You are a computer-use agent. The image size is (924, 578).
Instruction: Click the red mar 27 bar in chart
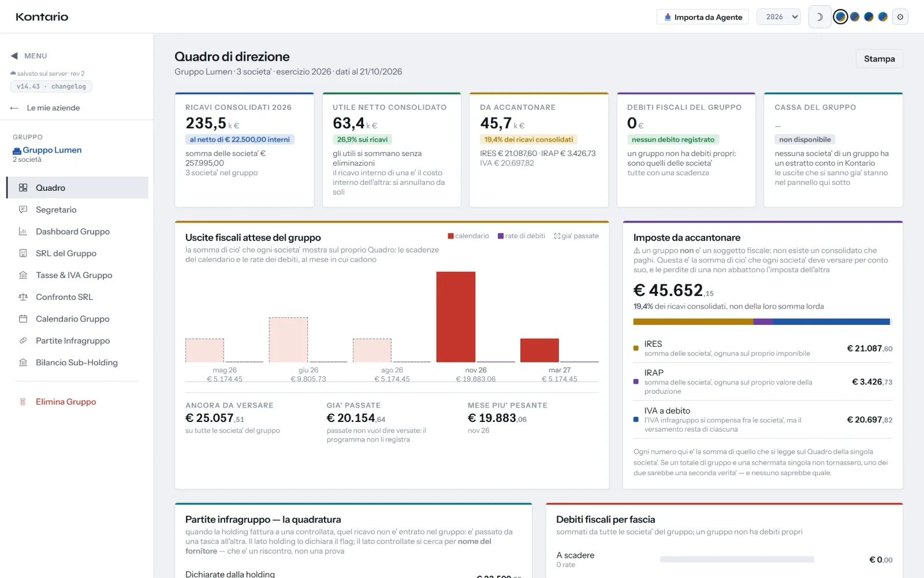click(539, 350)
